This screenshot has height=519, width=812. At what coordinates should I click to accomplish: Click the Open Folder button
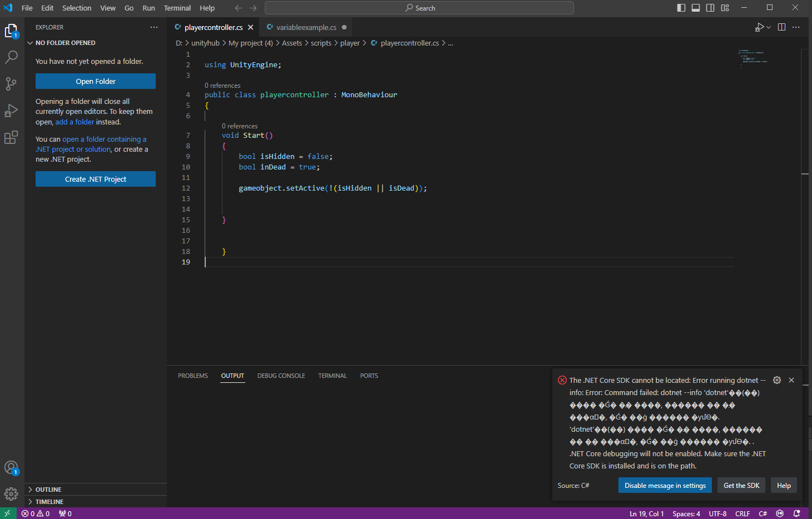pos(96,81)
